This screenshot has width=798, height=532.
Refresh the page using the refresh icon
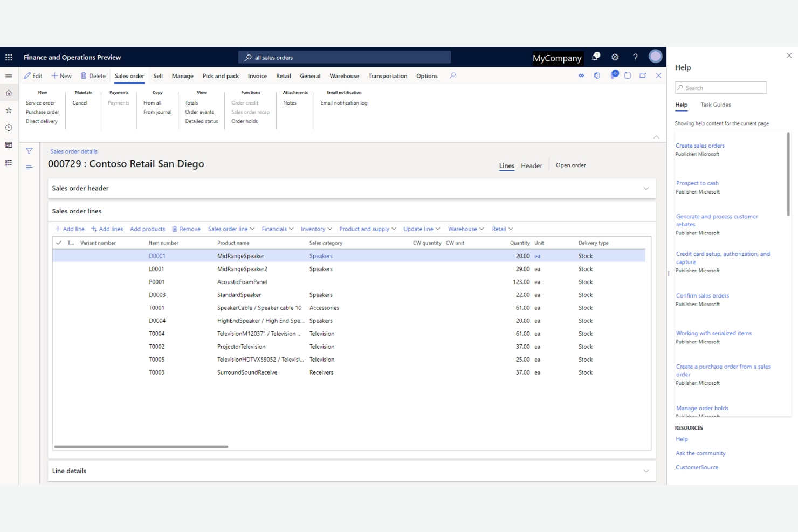tap(628, 75)
